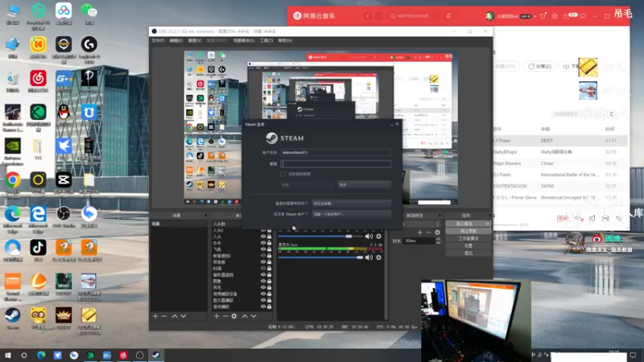Click the Steam account name field
Screen dimensions: 644x362
336,152
